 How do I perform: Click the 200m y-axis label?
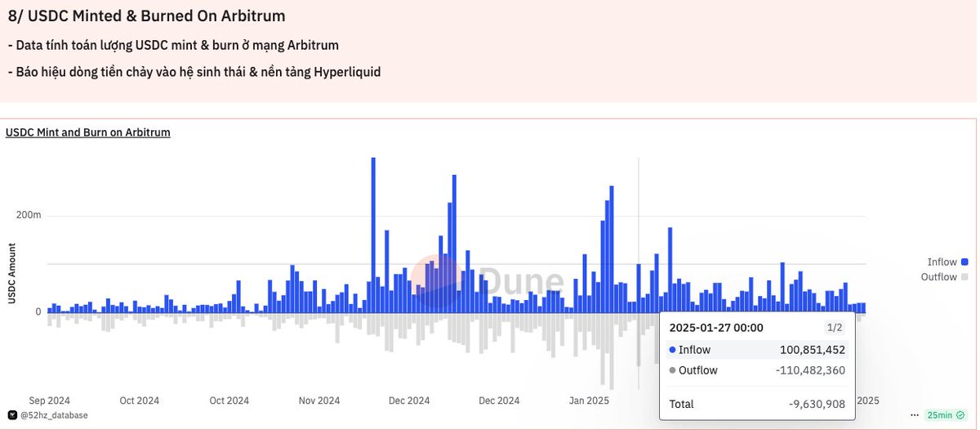pos(29,215)
